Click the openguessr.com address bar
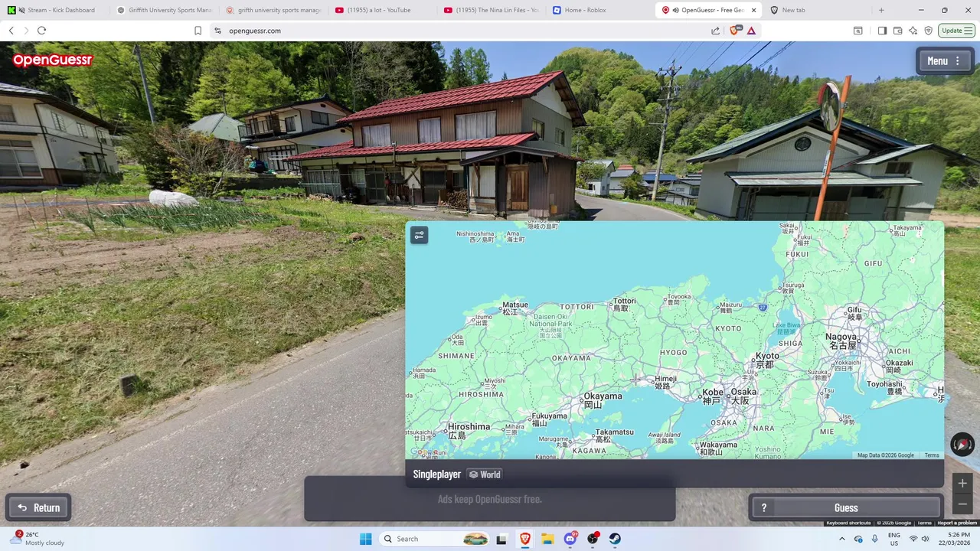The width and height of the screenshot is (980, 551). [x=459, y=31]
